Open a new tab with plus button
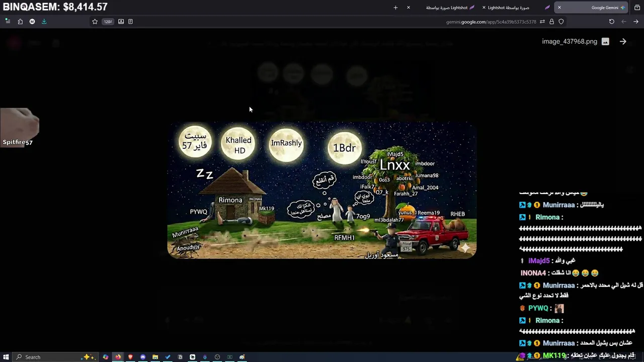 coord(395,8)
